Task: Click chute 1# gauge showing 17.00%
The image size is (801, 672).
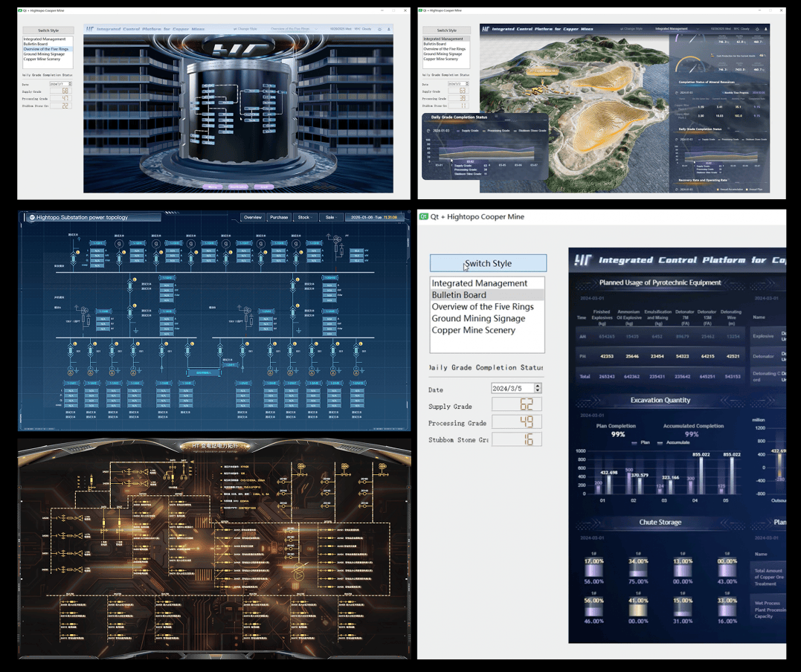Action: click(593, 568)
